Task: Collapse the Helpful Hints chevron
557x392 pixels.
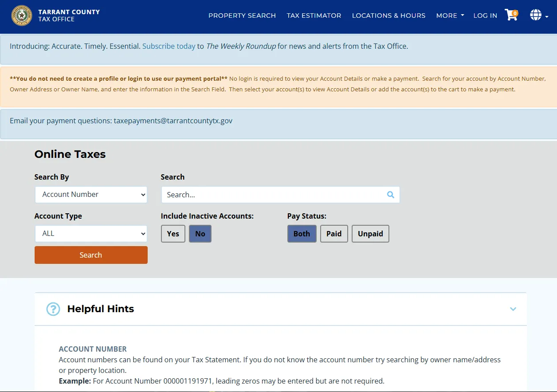Action: pyautogui.click(x=513, y=309)
